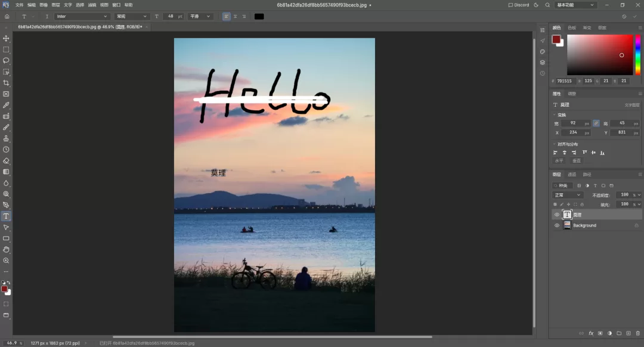
Task: Open the 基本功能 workspace dropdown
Action: tap(575, 5)
